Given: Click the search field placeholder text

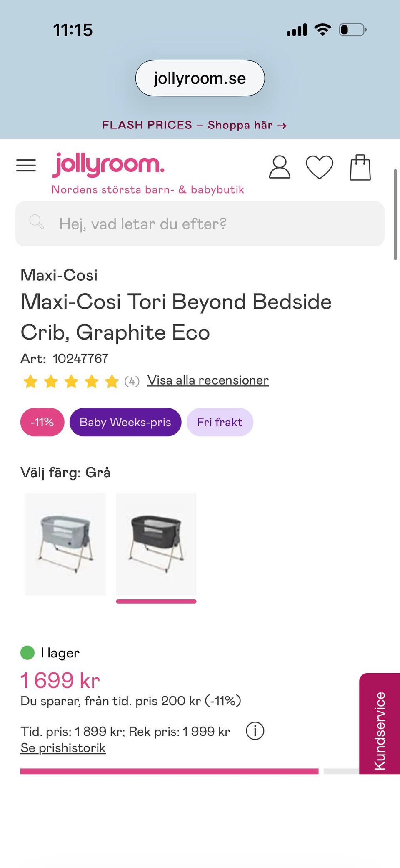Looking at the screenshot, I should [143, 224].
